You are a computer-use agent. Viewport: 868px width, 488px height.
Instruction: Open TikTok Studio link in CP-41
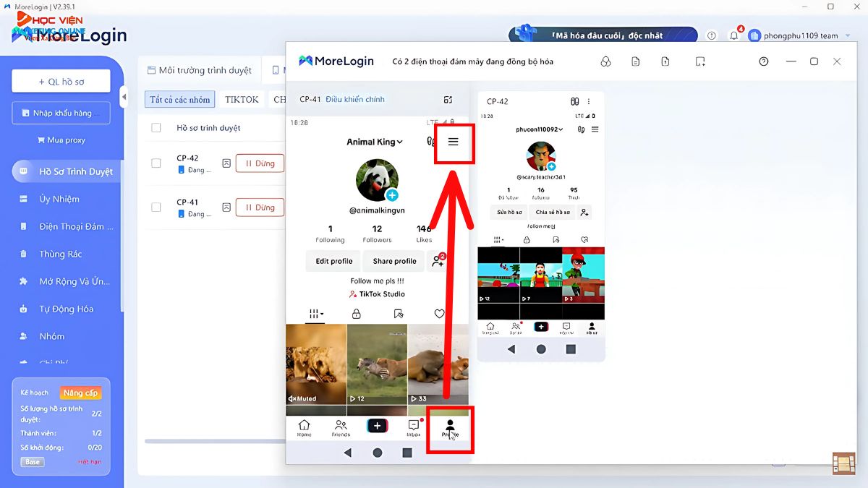pyautogui.click(x=377, y=294)
